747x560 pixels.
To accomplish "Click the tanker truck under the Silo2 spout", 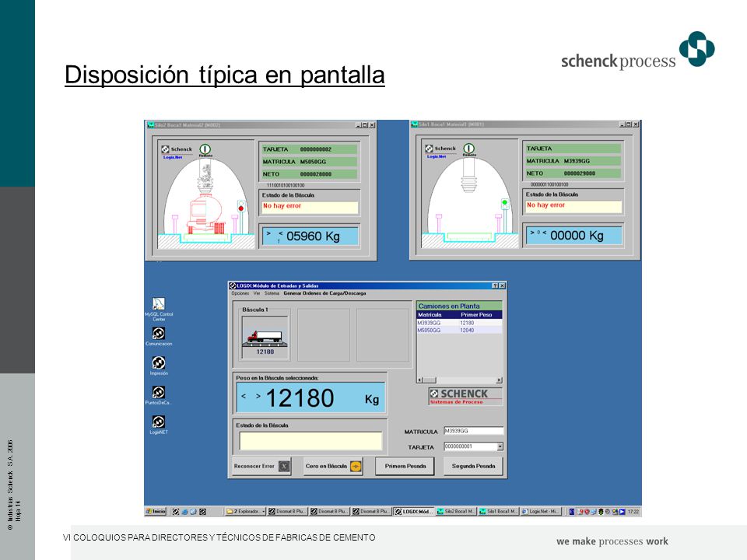I will pyautogui.click(x=205, y=215).
